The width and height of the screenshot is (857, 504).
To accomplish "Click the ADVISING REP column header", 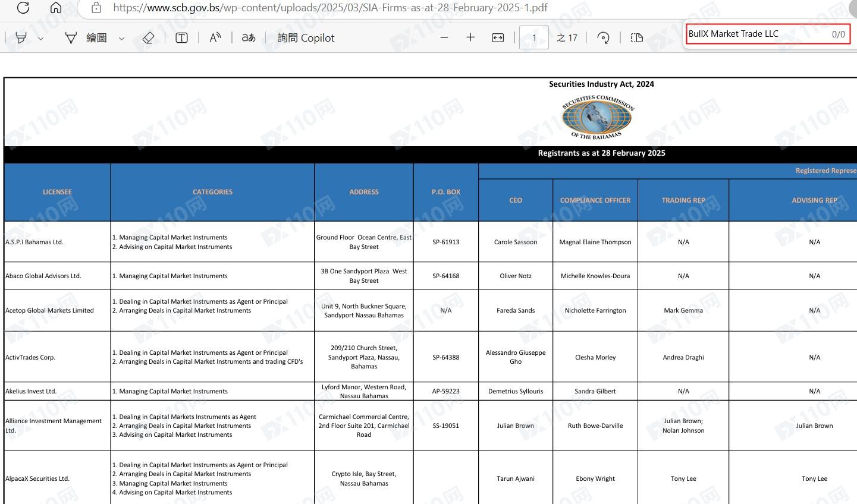I will click(x=814, y=200).
